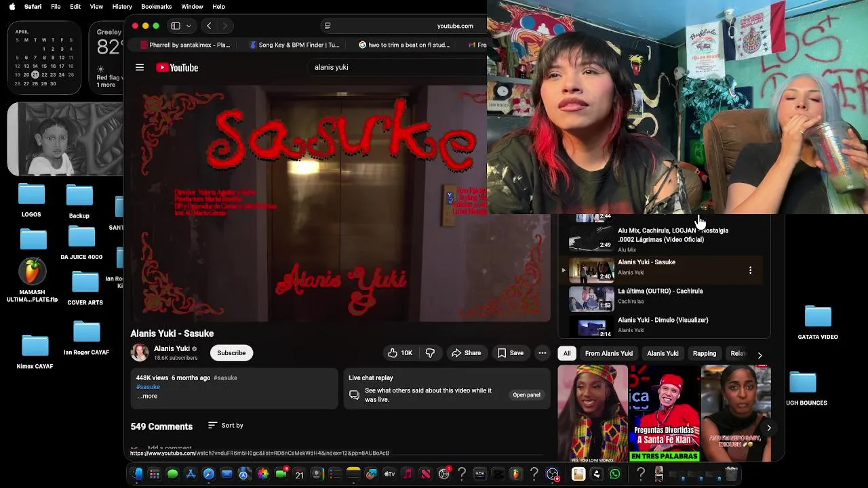Screen dimensions: 868x488
Task: Open the Alanis Yuki channel name link
Action: [x=172, y=348]
